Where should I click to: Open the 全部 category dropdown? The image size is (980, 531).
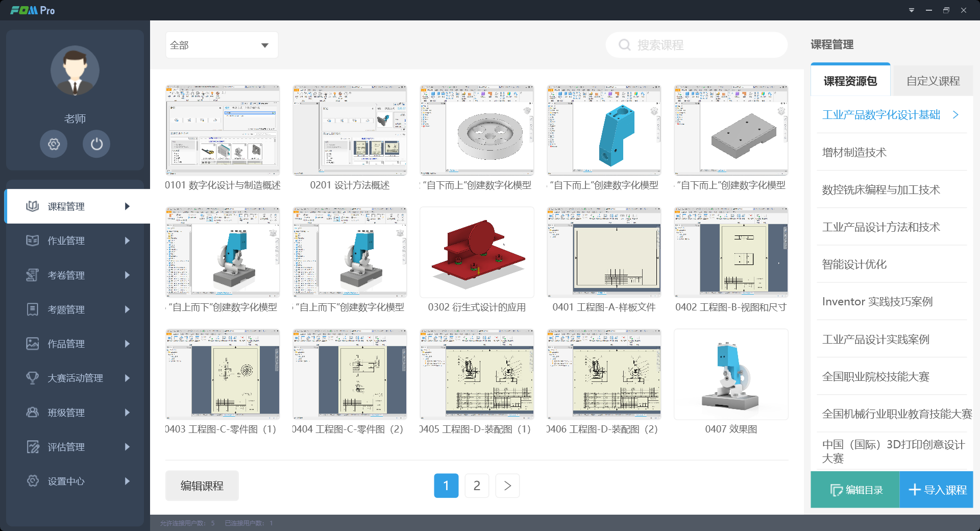[x=222, y=45]
